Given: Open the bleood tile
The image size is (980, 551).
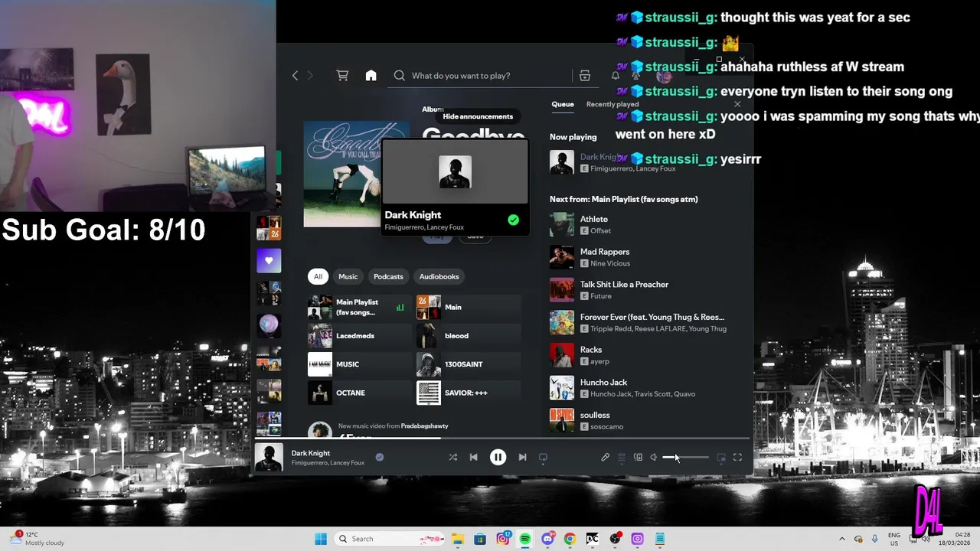Looking at the screenshot, I should pos(469,335).
